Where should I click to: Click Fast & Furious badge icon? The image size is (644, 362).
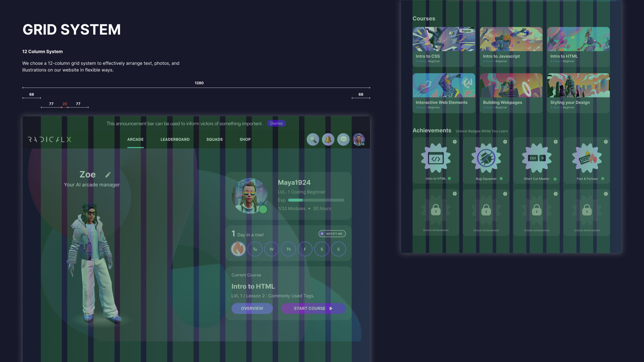coord(587,158)
